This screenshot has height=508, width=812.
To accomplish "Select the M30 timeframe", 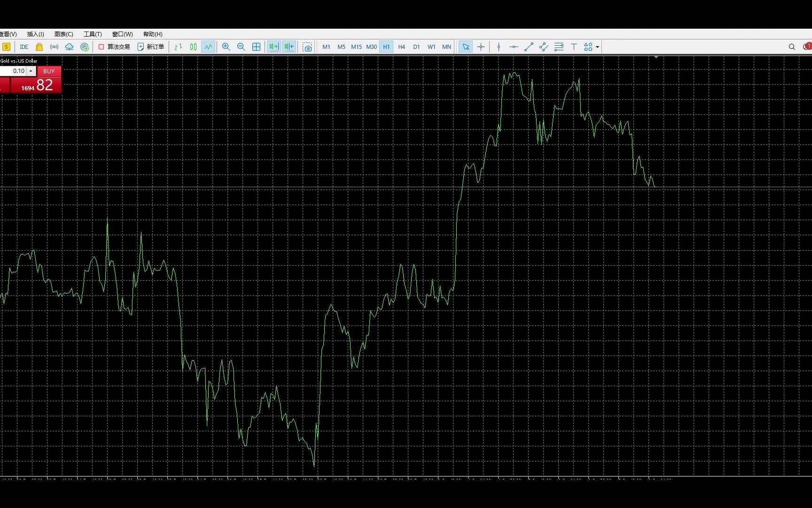I will (371, 47).
